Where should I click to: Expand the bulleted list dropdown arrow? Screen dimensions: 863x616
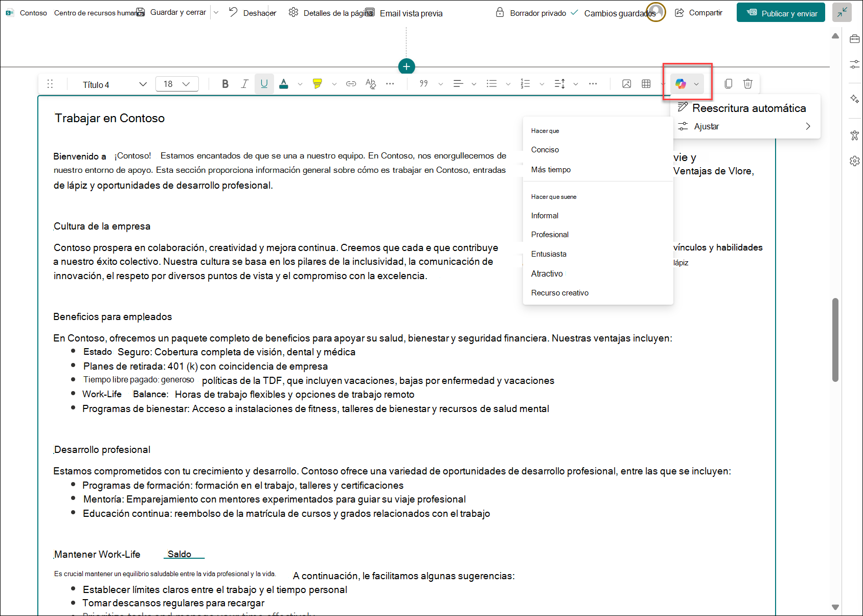[508, 84]
